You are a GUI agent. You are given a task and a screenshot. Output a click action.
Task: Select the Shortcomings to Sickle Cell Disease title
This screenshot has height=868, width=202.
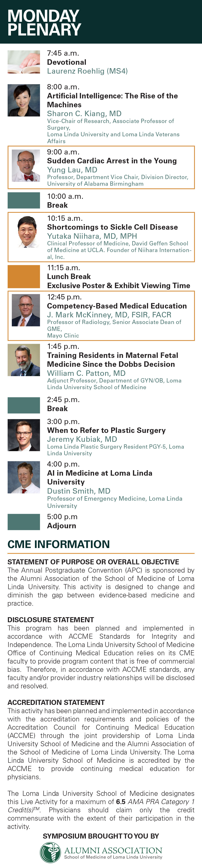point(112,227)
